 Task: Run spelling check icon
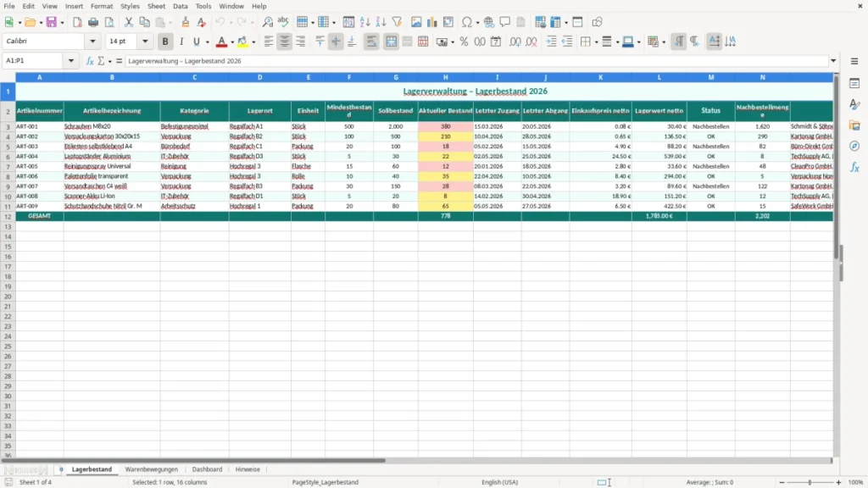click(283, 22)
